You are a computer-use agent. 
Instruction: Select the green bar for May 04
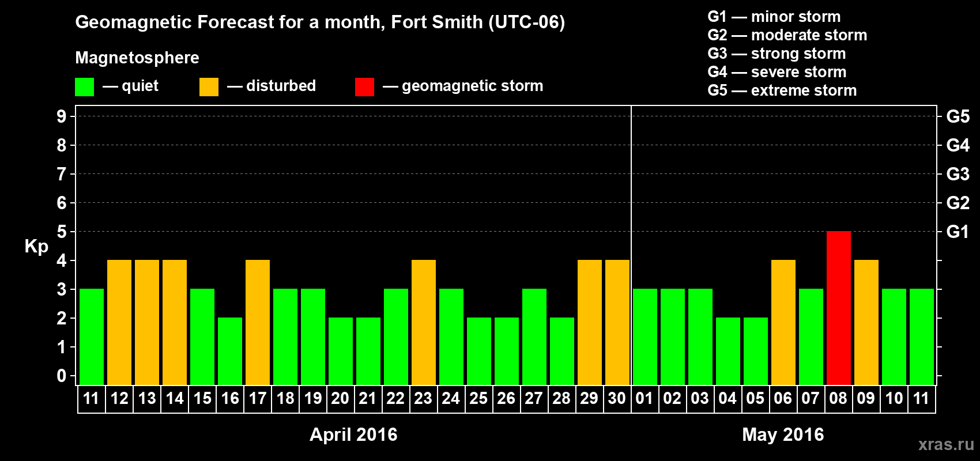728,352
